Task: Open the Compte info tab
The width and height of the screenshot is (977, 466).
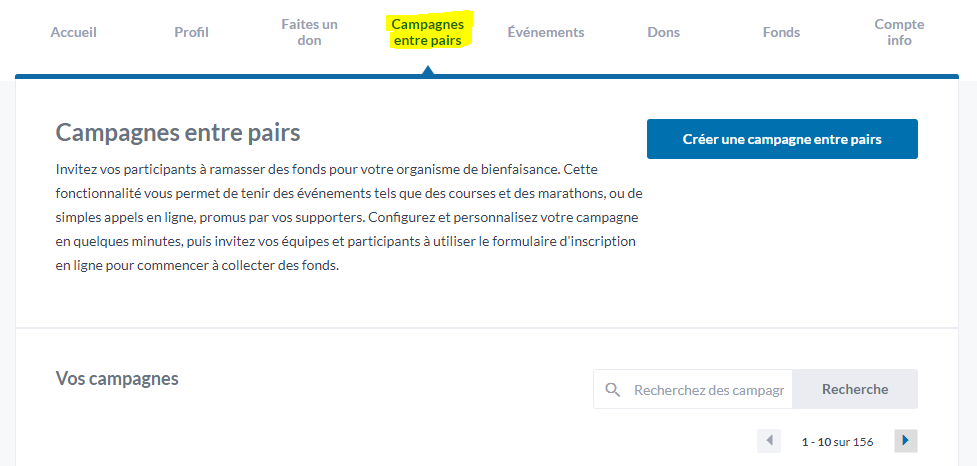Action: pyautogui.click(x=899, y=32)
